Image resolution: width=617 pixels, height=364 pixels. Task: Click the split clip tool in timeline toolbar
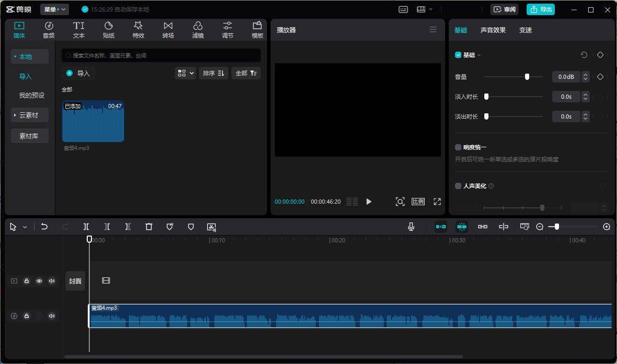click(x=86, y=227)
